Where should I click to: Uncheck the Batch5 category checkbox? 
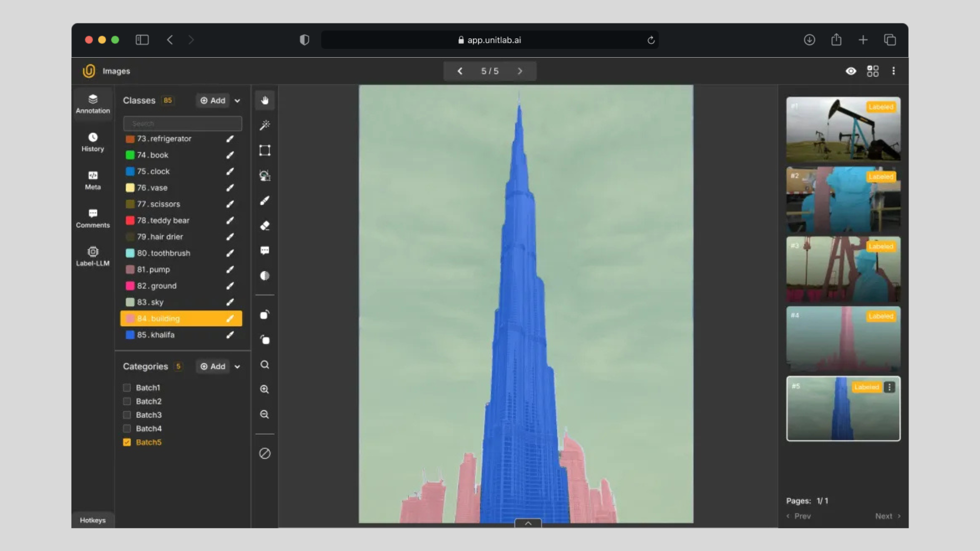(127, 442)
